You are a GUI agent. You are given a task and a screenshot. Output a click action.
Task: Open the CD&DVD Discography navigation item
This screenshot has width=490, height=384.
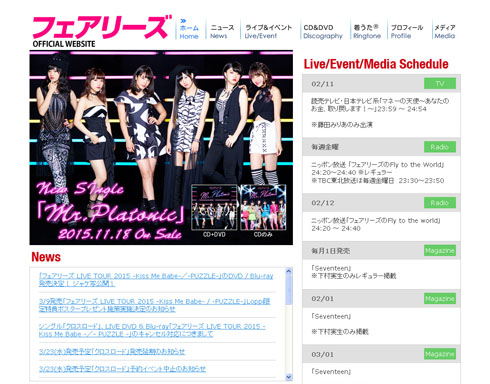tap(322, 31)
